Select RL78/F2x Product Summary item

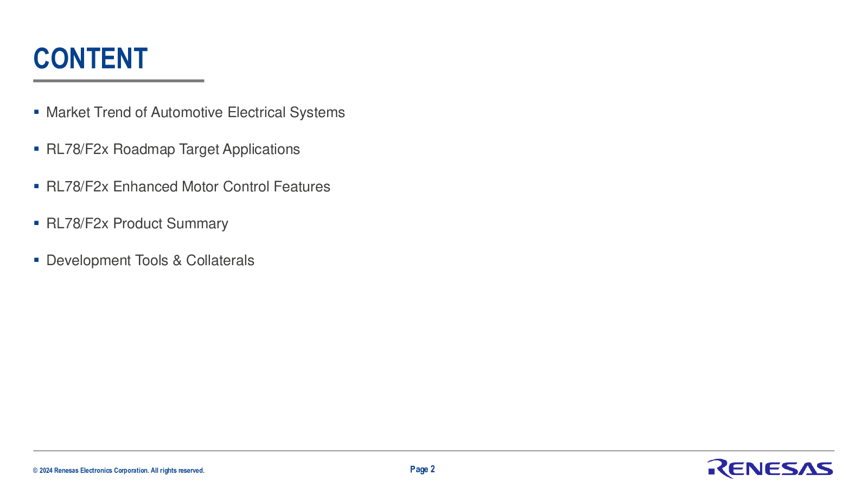click(x=137, y=223)
